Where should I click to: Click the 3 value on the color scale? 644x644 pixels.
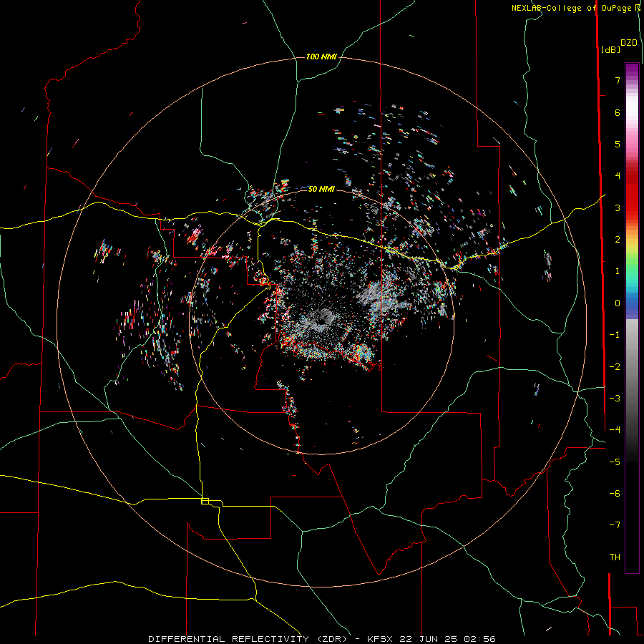point(618,208)
